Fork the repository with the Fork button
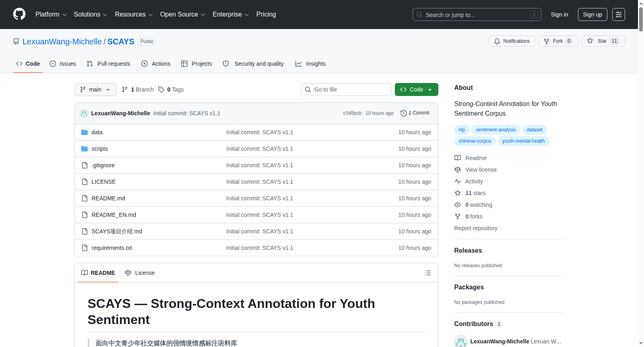Image resolution: width=644 pixels, height=347 pixels. point(558,41)
